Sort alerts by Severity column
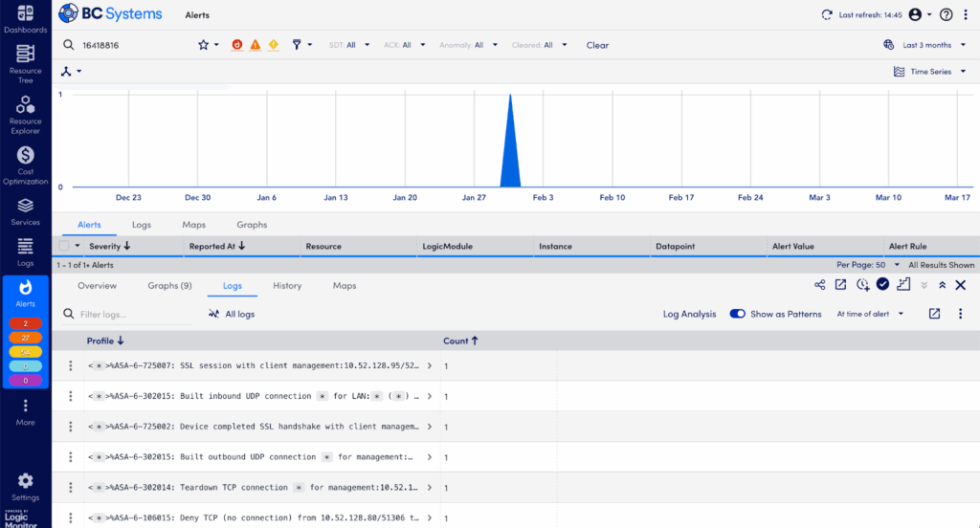This screenshot has height=528, width=980. pyautogui.click(x=109, y=246)
